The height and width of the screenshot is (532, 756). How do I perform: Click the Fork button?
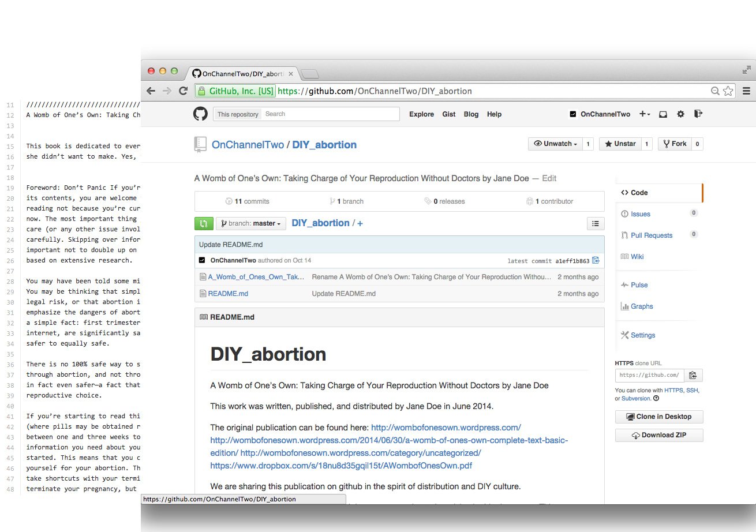click(675, 144)
